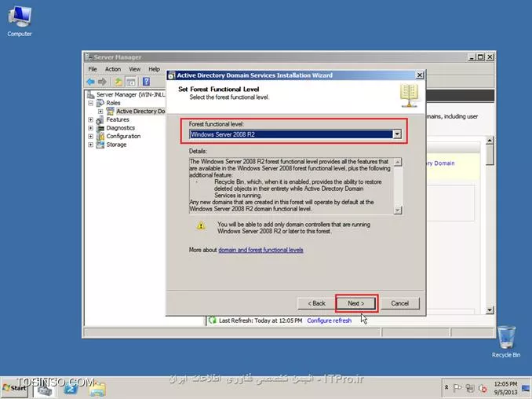Open the Server Manager taskbar button

click(45, 389)
